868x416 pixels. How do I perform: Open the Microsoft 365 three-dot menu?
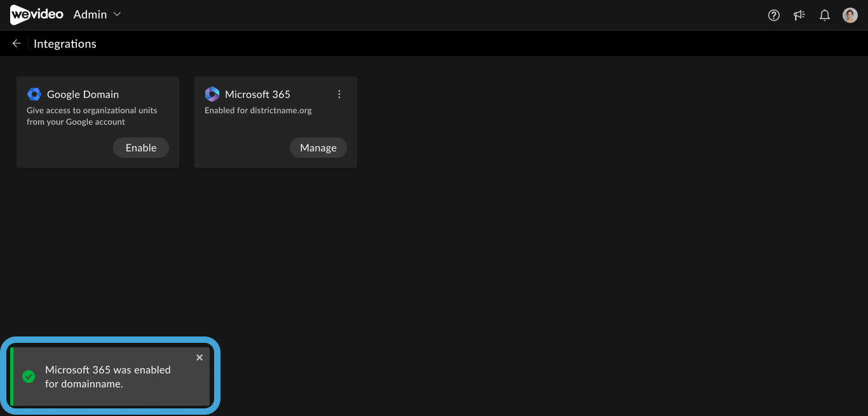pos(339,94)
